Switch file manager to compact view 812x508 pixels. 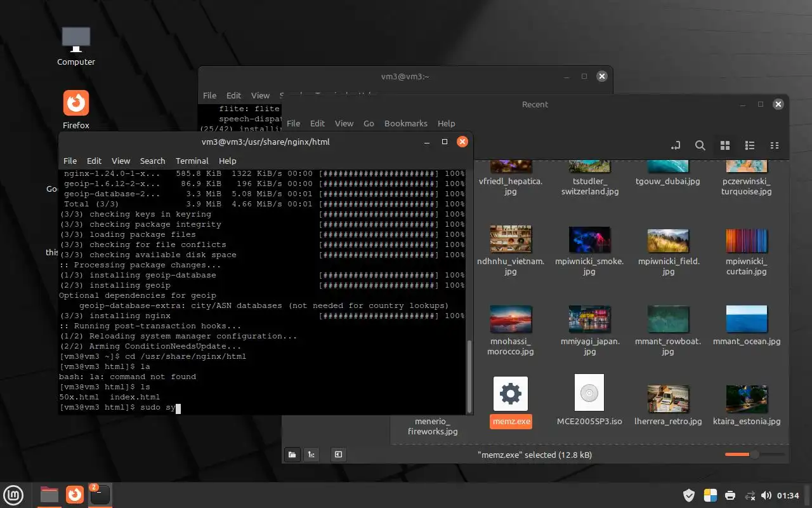coord(775,145)
